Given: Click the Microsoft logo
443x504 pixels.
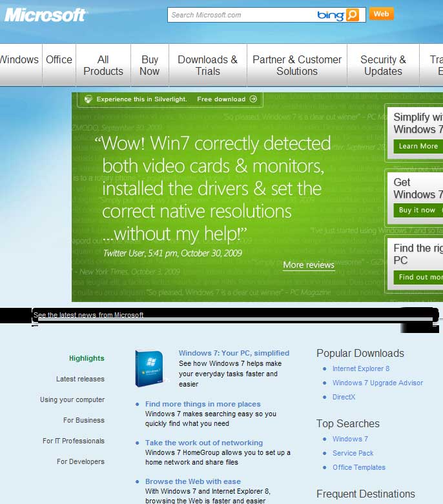Looking at the screenshot, I should pyautogui.click(x=45, y=14).
